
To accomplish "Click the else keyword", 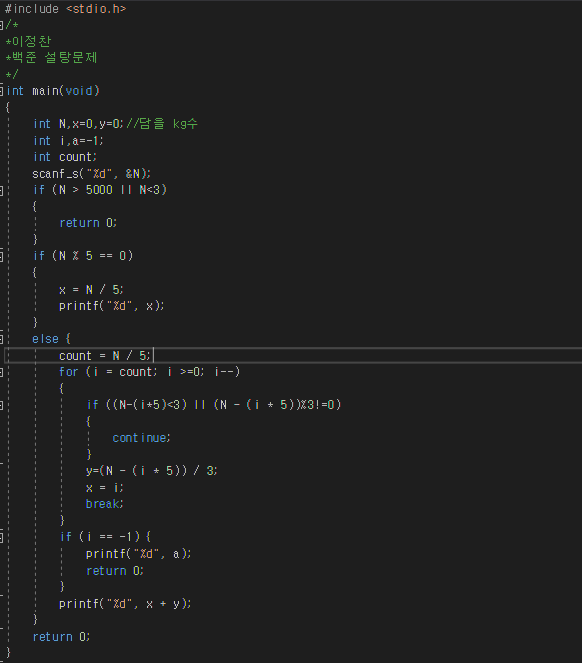I will pyautogui.click(x=45, y=339).
